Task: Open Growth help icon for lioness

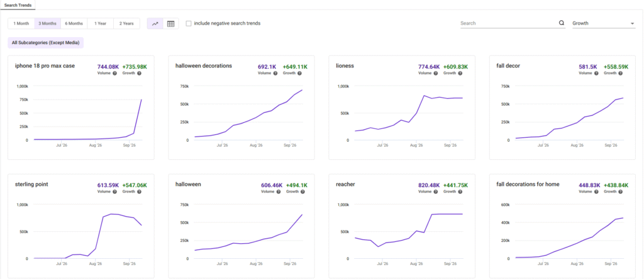Action: 460,73
